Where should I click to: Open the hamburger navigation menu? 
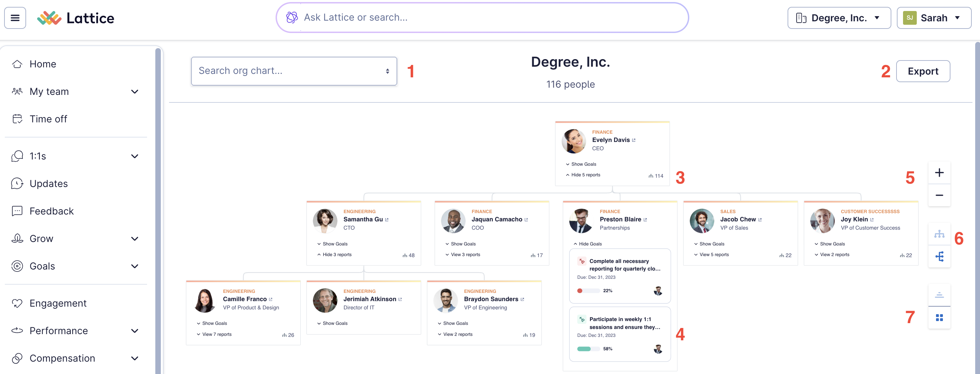pyautogui.click(x=15, y=18)
